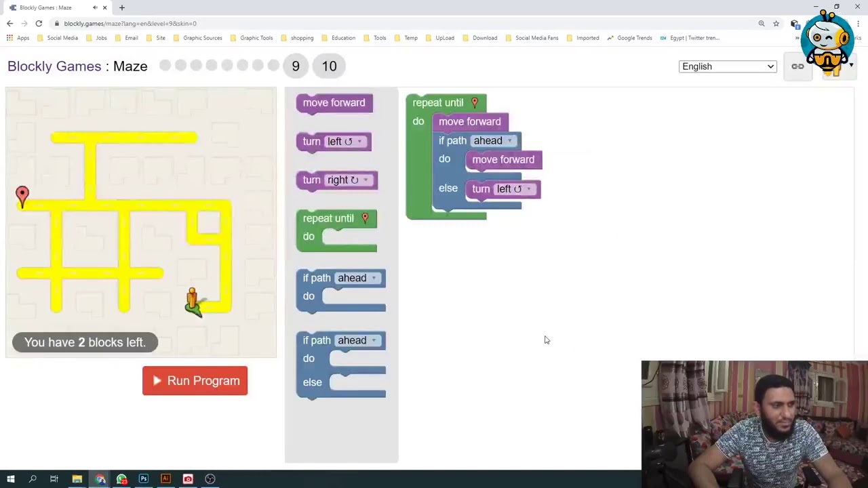Open Task View on the taskbar
Screen dimensions: 868x488
pos(54,479)
